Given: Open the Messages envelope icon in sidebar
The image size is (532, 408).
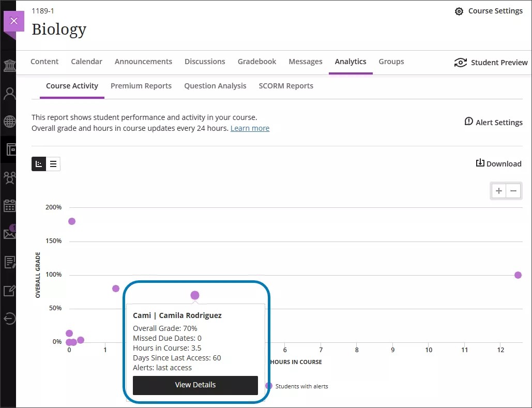Looking at the screenshot, I should tap(9, 234).
